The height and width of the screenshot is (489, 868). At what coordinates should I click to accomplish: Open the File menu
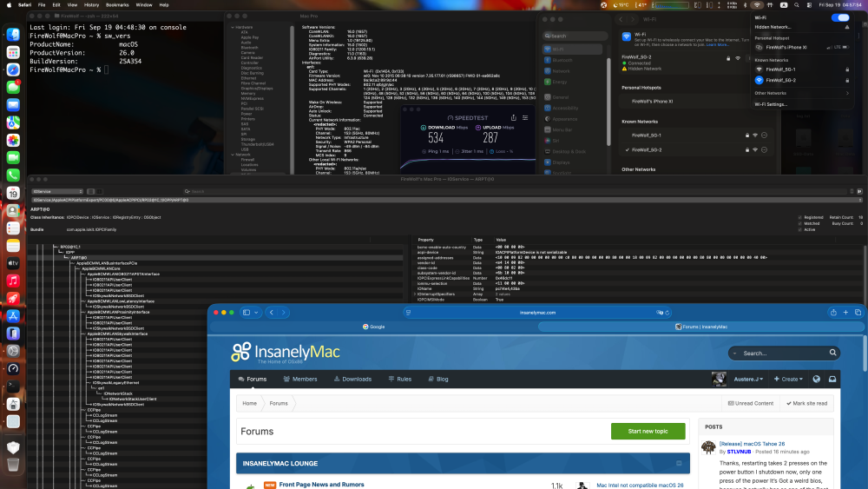click(42, 5)
